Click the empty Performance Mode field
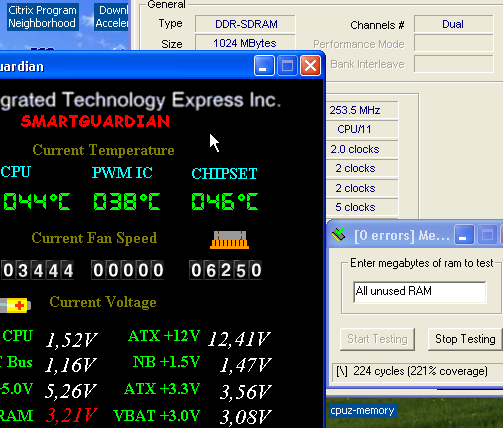The height and width of the screenshot is (428, 503). pyautogui.click(x=454, y=44)
